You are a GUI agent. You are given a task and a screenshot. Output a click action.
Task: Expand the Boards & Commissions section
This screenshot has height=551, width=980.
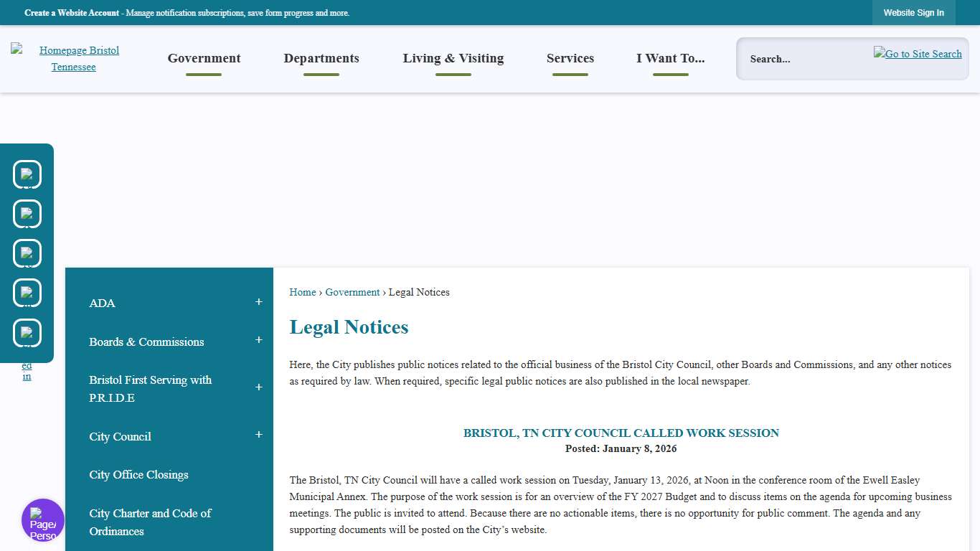tap(258, 340)
